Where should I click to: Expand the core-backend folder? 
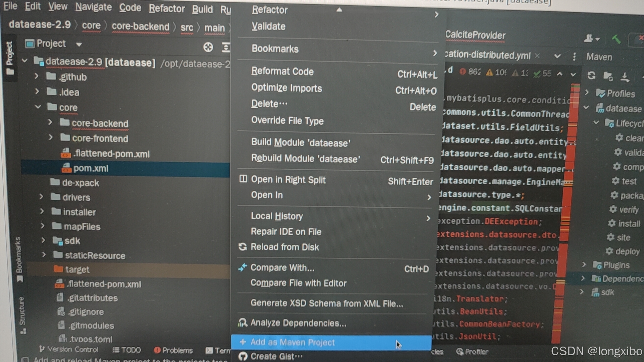point(50,122)
